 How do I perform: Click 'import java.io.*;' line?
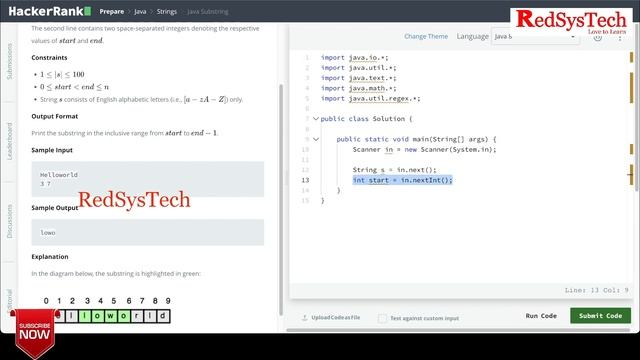[354, 58]
